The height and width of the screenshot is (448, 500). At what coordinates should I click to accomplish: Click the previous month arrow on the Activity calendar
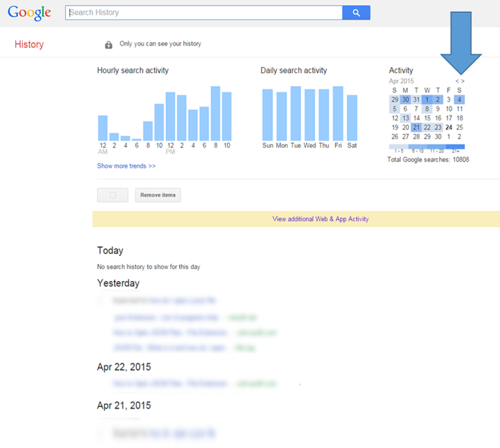tap(457, 81)
